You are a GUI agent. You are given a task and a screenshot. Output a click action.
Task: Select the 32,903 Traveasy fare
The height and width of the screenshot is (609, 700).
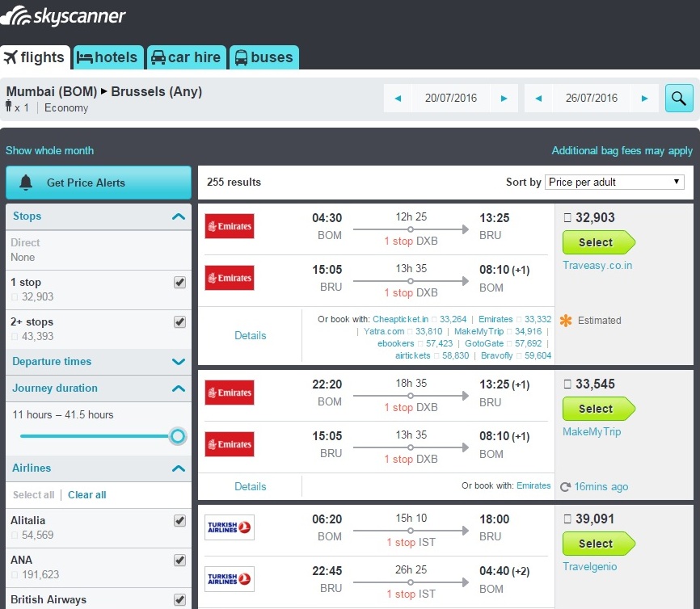click(598, 242)
